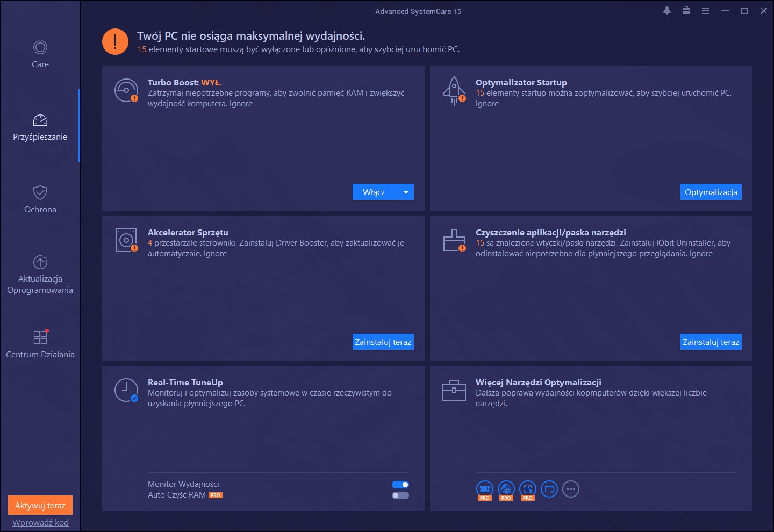Viewport: 774px width, 532px height.
Task: Open the window checkmark default program tool
Action: pyautogui.click(x=549, y=489)
